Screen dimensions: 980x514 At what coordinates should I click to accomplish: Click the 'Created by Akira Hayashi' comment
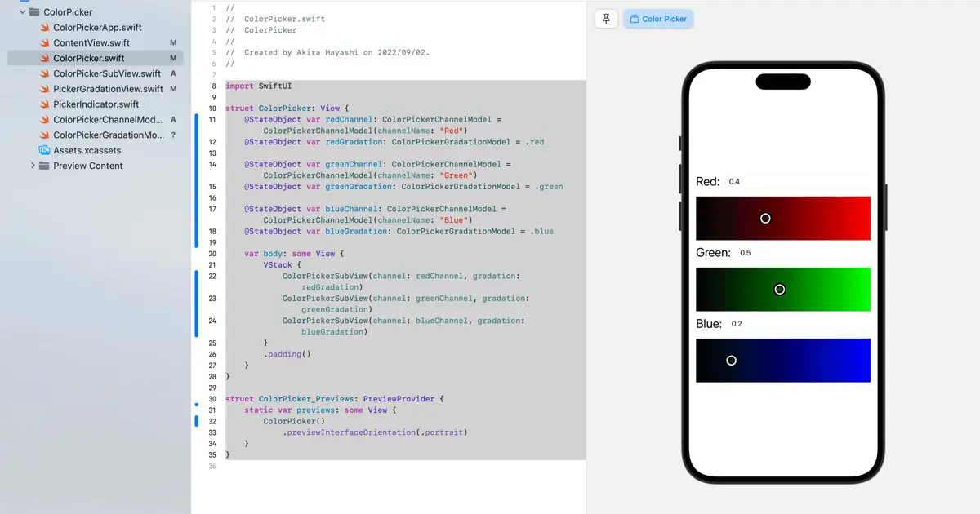click(336, 52)
